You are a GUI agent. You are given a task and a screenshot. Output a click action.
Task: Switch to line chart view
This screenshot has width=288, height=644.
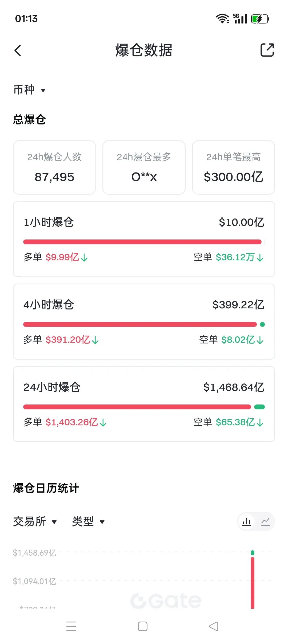266,521
